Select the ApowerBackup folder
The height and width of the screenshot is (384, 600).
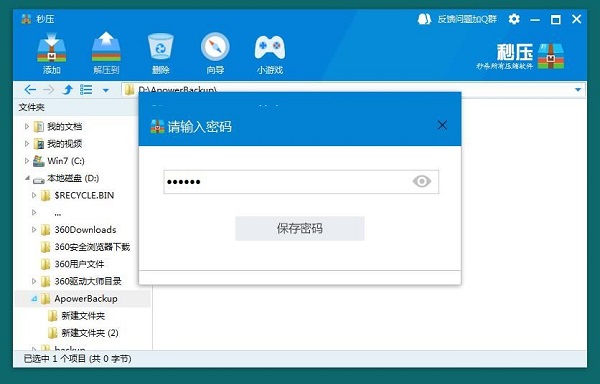tap(86, 298)
